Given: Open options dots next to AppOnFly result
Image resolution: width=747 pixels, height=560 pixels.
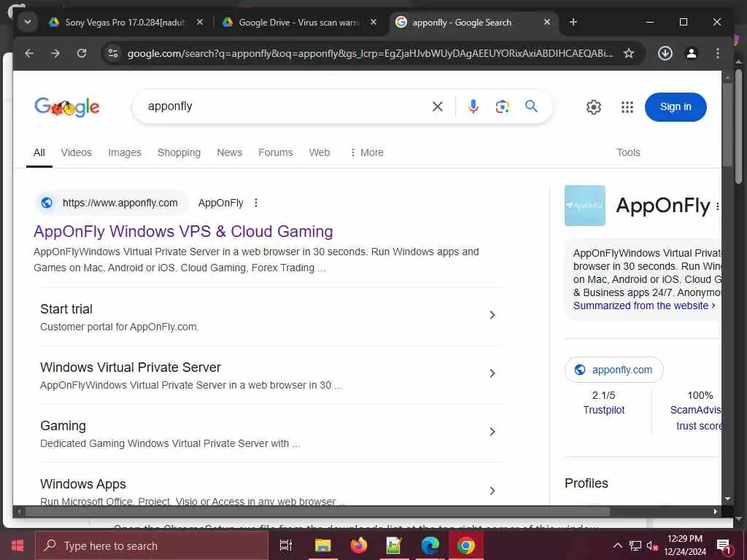Looking at the screenshot, I should (x=256, y=203).
